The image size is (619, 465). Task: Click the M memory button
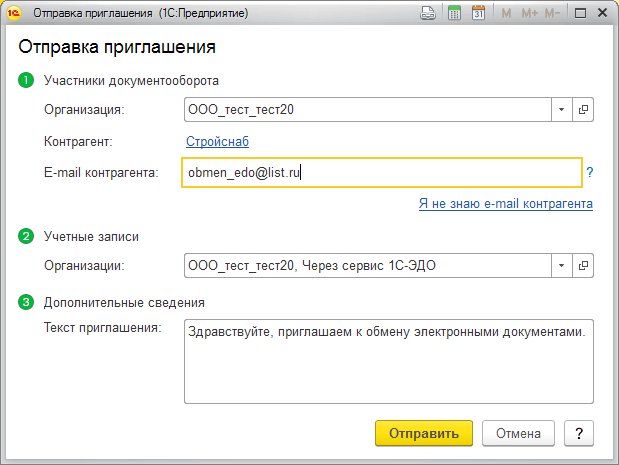point(506,14)
